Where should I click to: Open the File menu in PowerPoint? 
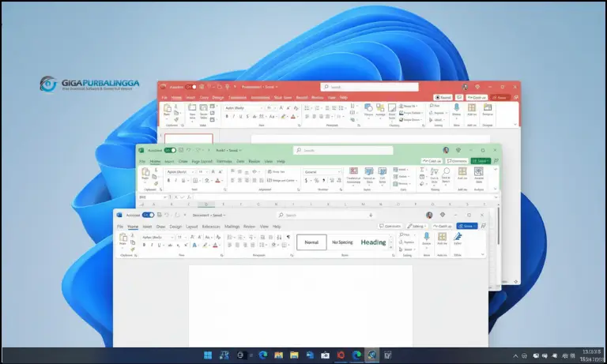pyautogui.click(x=164, y=97)
